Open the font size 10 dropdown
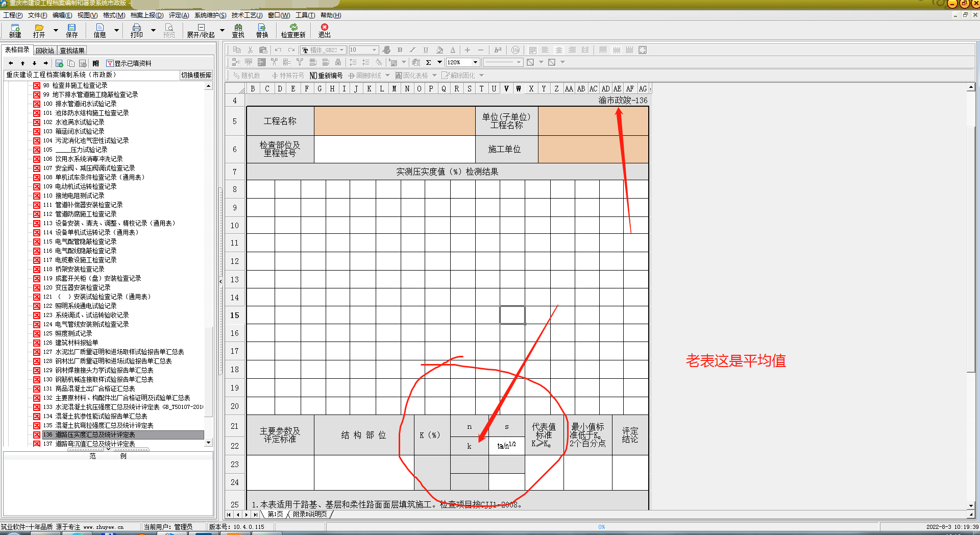Viewport: 980px width, 535px height. click(x=374, y=50)
